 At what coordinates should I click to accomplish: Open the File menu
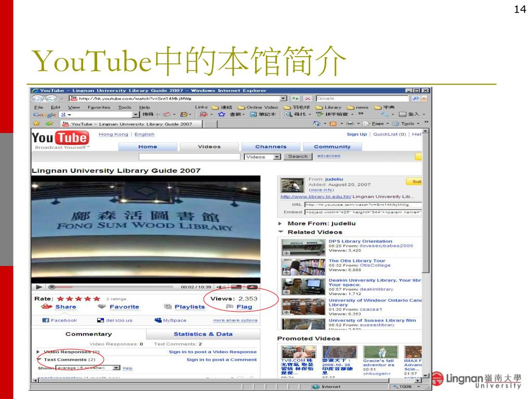coord(38,107)
